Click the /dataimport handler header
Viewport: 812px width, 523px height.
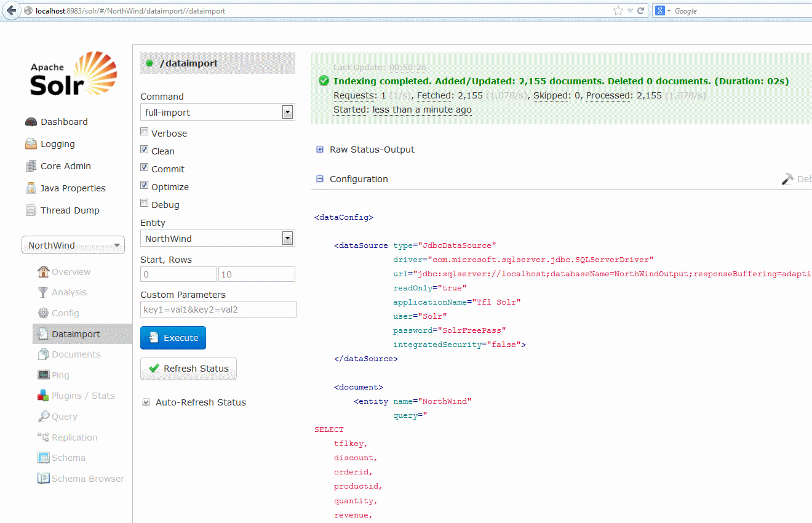coord(218,63)
